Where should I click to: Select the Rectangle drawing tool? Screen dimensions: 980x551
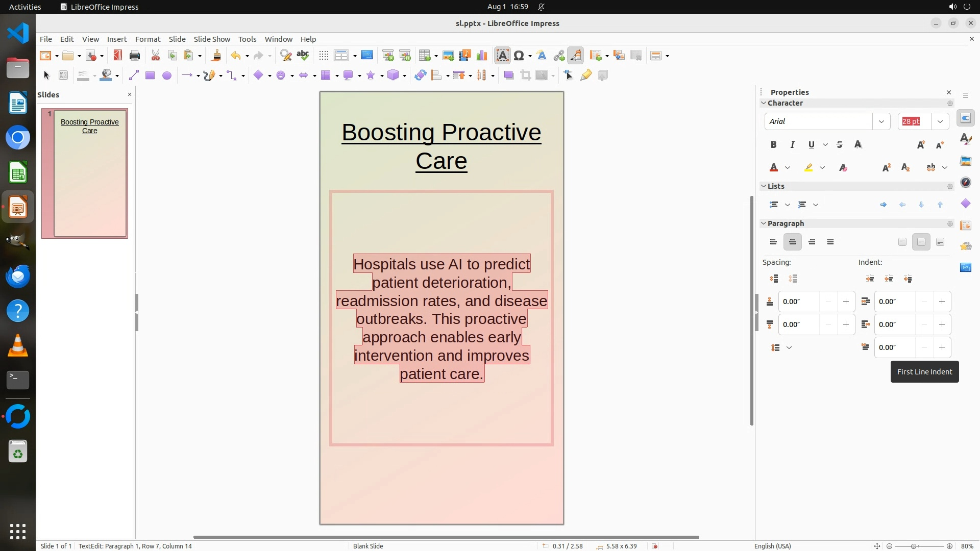(150, 76)
